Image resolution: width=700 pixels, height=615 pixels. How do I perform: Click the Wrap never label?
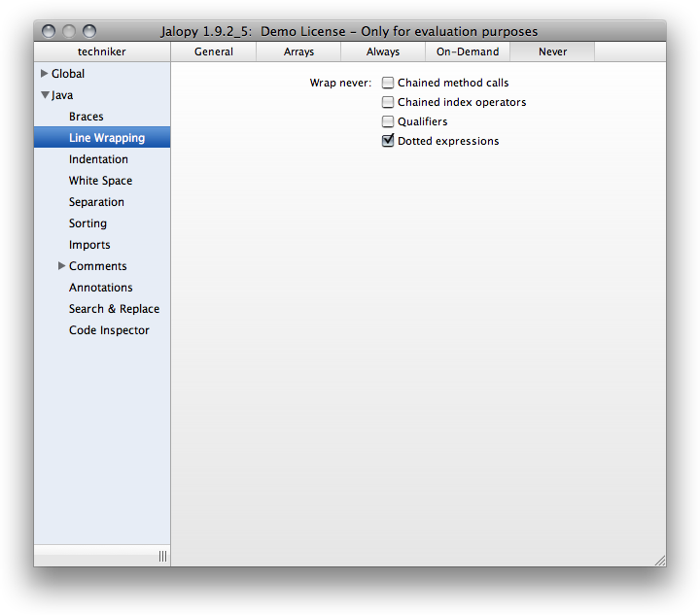[340, 83]
